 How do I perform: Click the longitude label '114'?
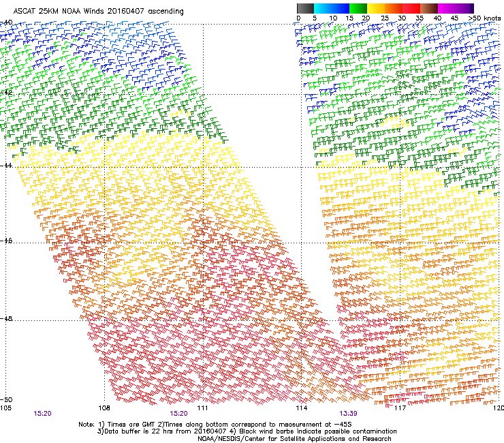[x=301, y=408]
